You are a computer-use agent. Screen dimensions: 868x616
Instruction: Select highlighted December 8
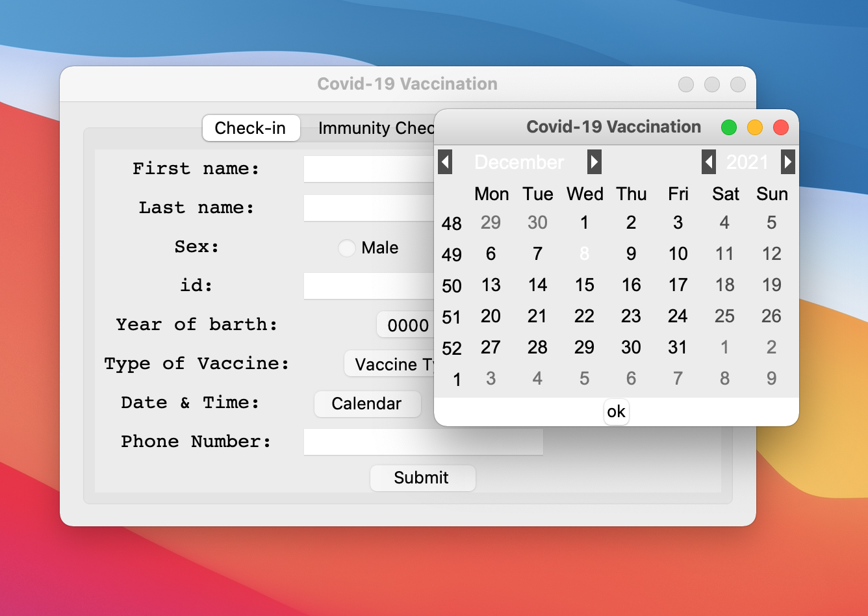click(x=585, y=254)
